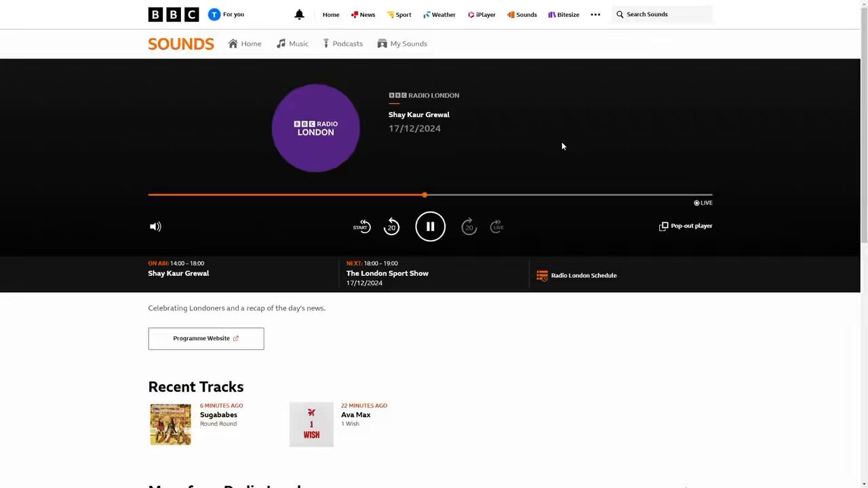Click the orange SOUNDS logo
The image size is (868, 488).
(181, 44)
